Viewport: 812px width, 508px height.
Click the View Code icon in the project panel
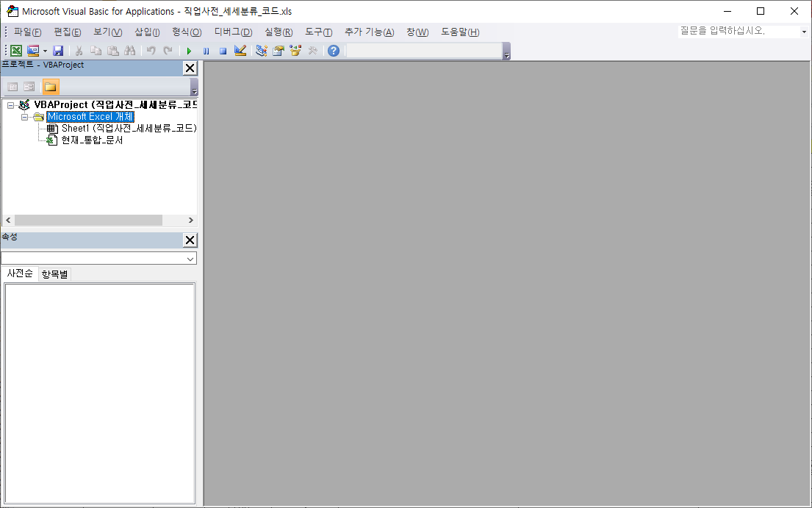click(13, 87)
